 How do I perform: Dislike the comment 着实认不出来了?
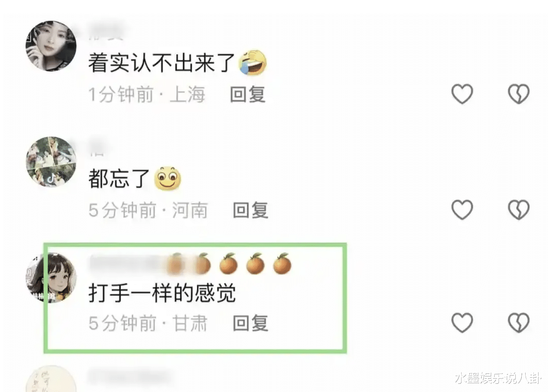click(x=519, y=94)
